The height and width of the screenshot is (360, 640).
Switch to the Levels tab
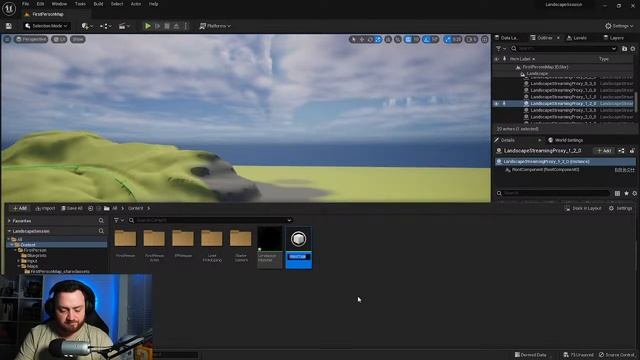tap(576, 38)
